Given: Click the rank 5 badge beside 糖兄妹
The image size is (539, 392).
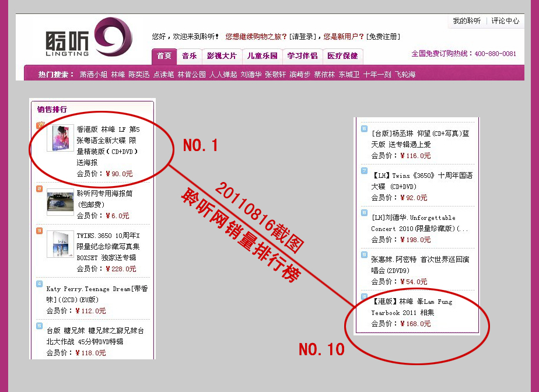Looking at the screenshot, I should click(x=40, y=325).
